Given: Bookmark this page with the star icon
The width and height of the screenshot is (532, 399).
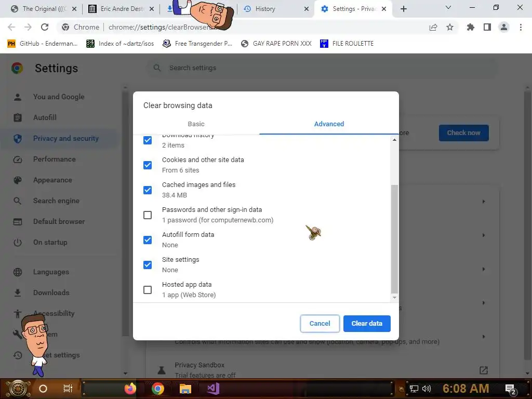Looking at the screenshot, I should pos(450,27).
